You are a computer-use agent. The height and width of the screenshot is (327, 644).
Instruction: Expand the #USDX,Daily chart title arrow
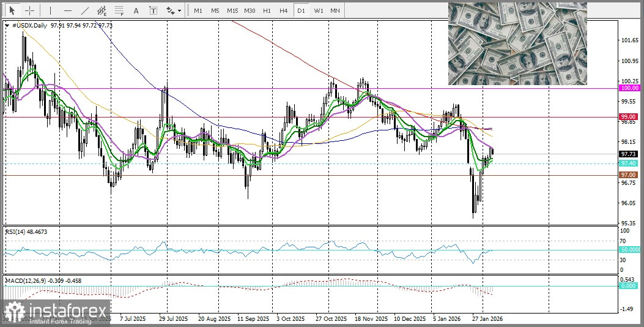pyautogui.click(x=7, y=25)
